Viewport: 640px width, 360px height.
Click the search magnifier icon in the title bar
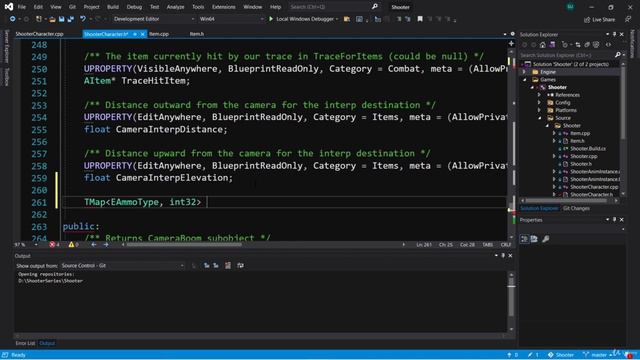coord(375,7)
